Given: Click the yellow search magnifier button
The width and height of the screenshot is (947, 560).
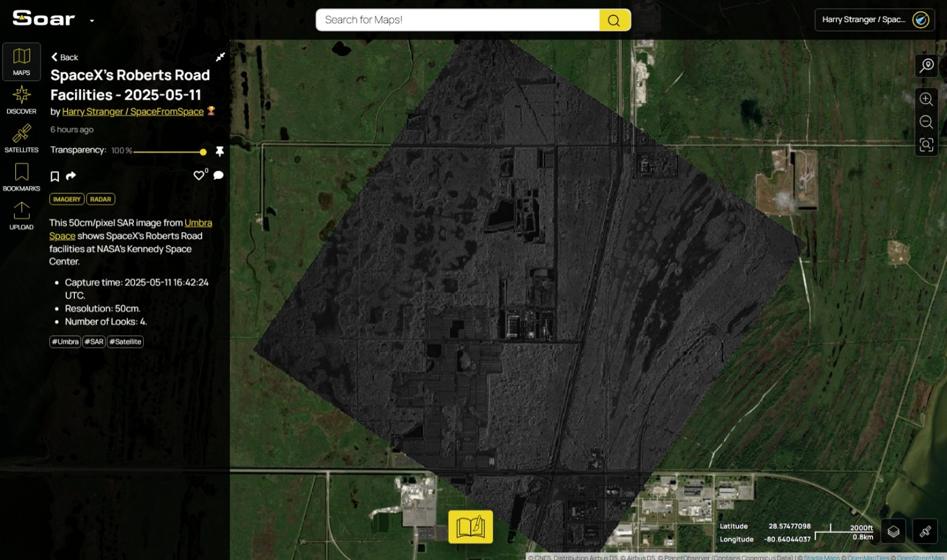Looking at the screenshot, I should pos(615,20).
